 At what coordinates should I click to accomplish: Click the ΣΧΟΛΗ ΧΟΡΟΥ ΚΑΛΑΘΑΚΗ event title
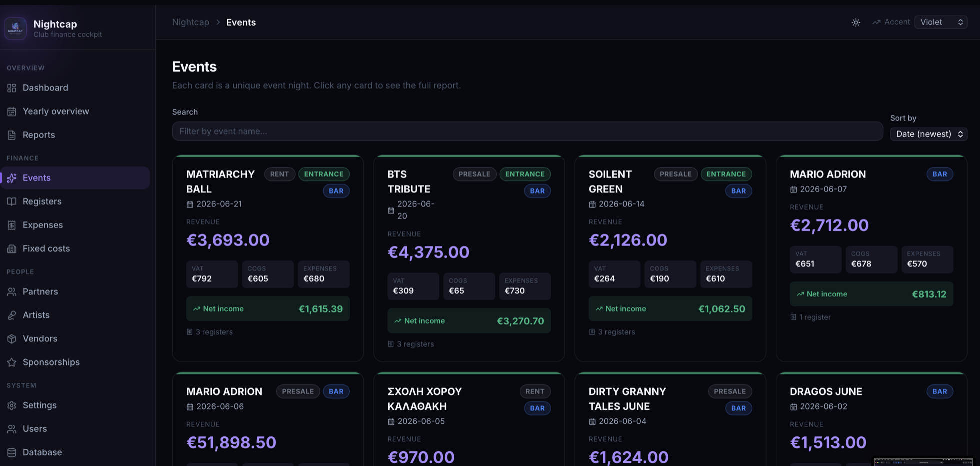[x=425, y=399]
